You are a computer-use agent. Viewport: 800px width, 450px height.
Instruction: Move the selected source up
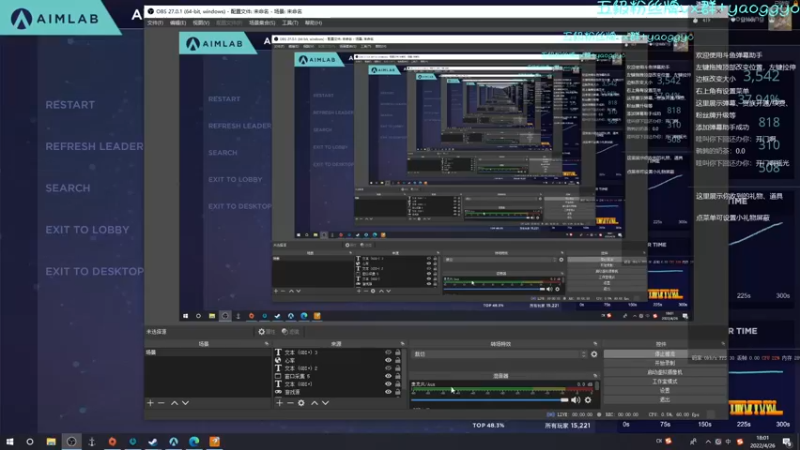(x=314, y=403)
